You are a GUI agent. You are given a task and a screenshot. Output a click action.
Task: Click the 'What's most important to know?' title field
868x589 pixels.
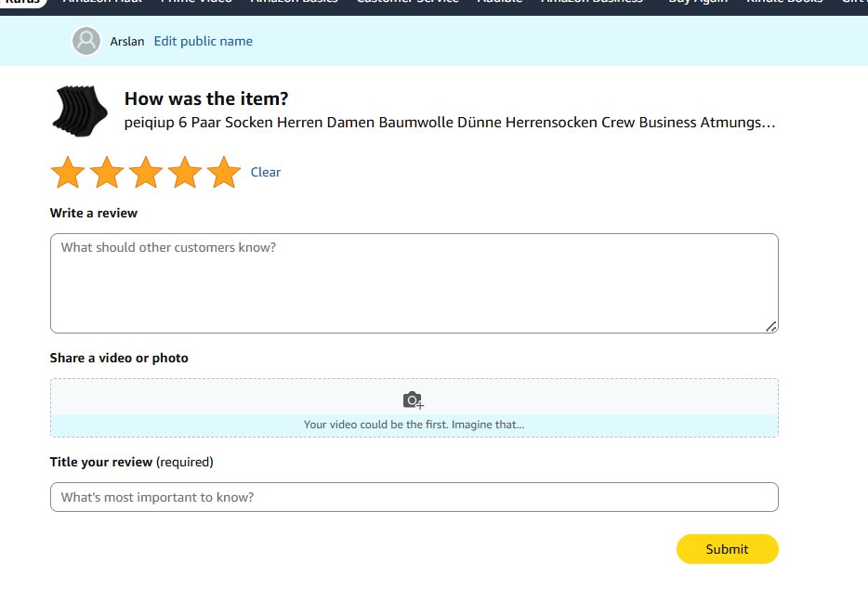[x=414, y=497]
